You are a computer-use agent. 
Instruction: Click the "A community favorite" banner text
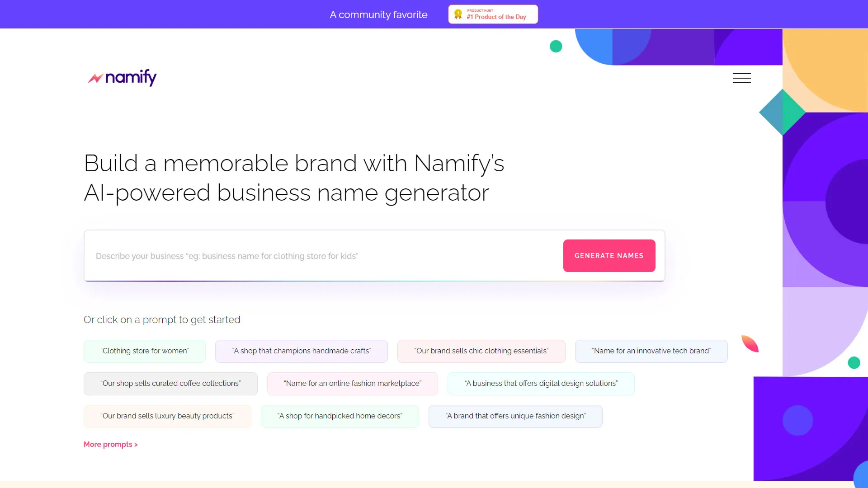[x=378, y=14]
